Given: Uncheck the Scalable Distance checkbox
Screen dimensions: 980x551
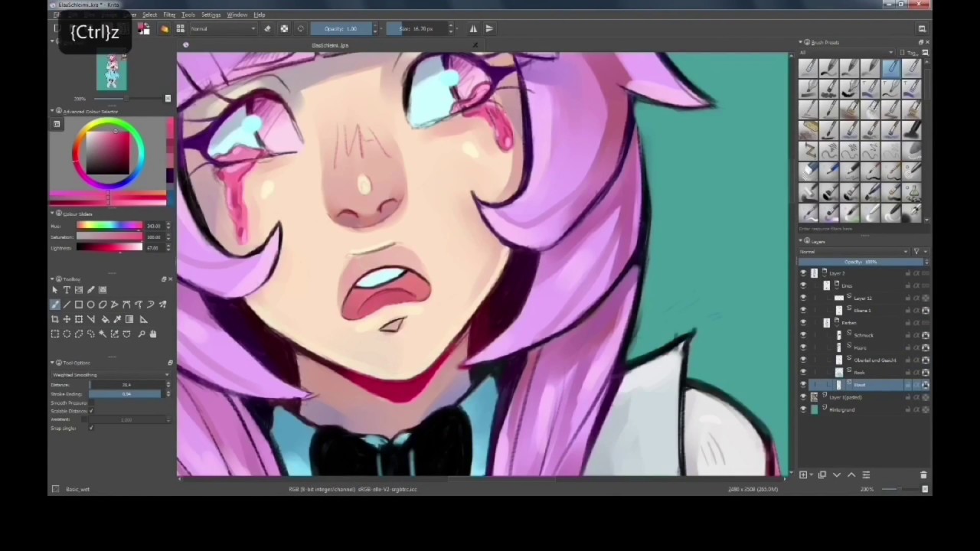Looking at the screenshot, I should pos(91,411).
